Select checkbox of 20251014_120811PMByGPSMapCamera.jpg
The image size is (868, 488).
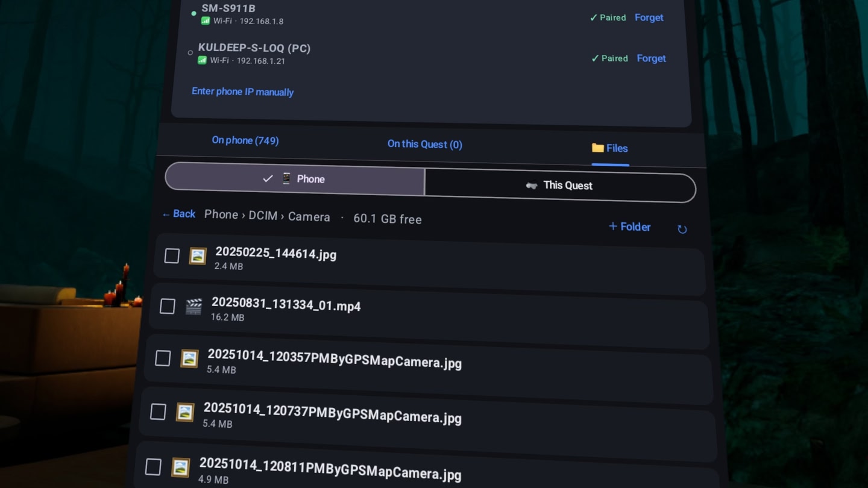click(153, 466)
